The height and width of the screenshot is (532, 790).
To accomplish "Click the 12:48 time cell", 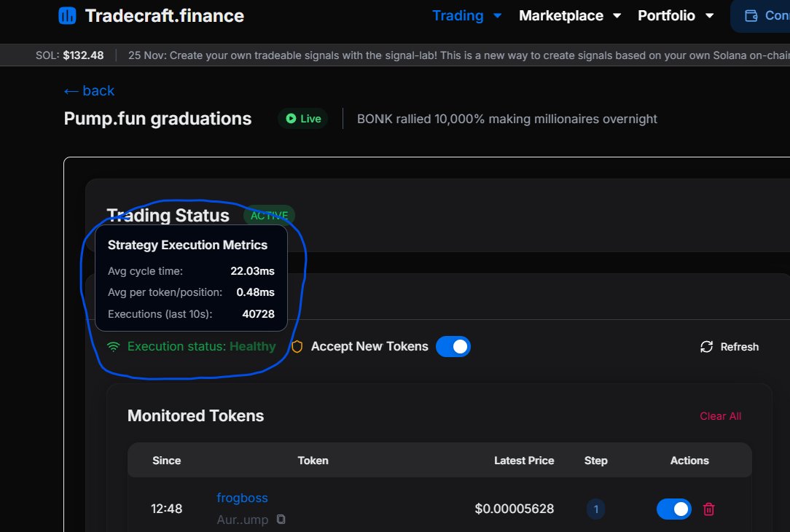I will [x=166, y=509].
